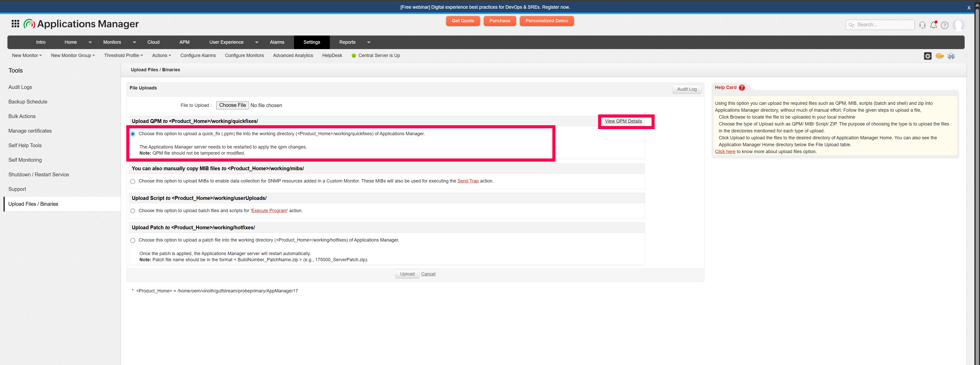The height and width of the screenshot is (365, 980).
Task: Expand the New Monitor dropdown
Action: [27, 55]
